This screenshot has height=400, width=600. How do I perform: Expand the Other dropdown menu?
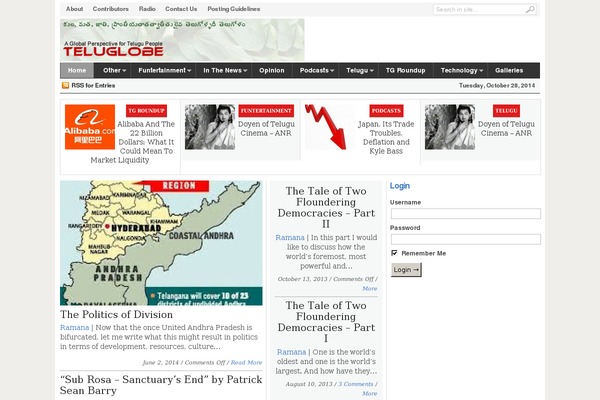point(114,70)
